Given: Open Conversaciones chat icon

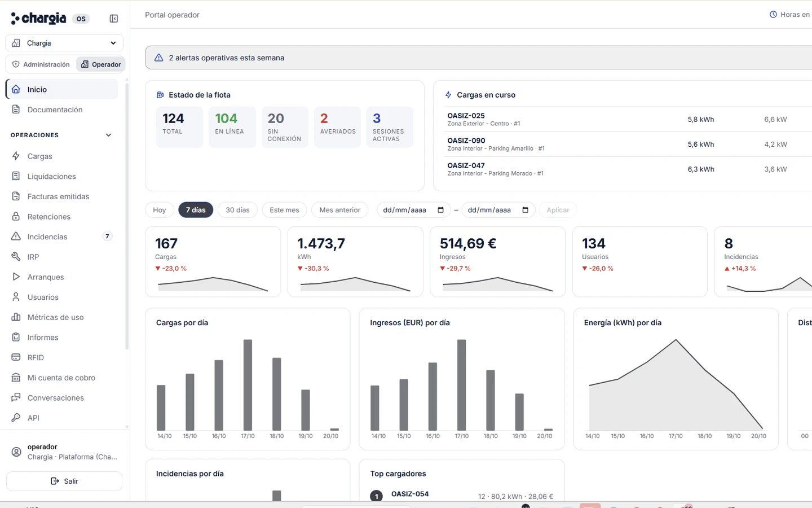Looking at the screenshot, I should click(x=16, y=398).
